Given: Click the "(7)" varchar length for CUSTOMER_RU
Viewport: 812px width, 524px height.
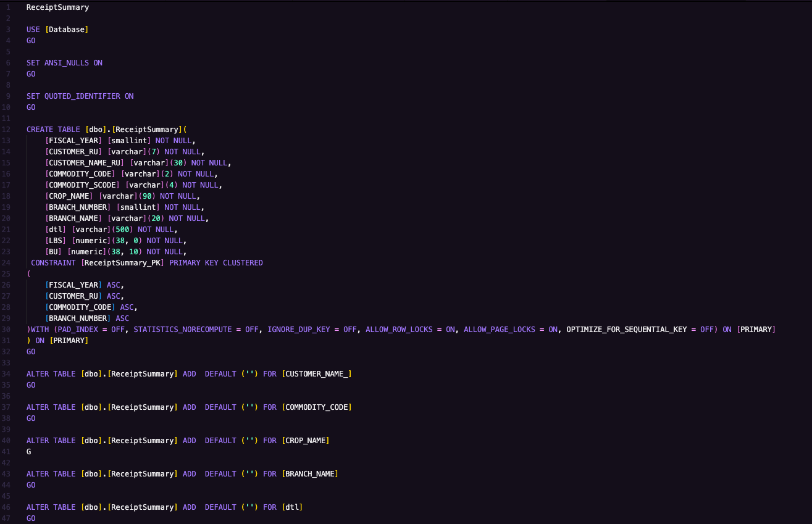Looking at the screenshot, I should 154,152.
